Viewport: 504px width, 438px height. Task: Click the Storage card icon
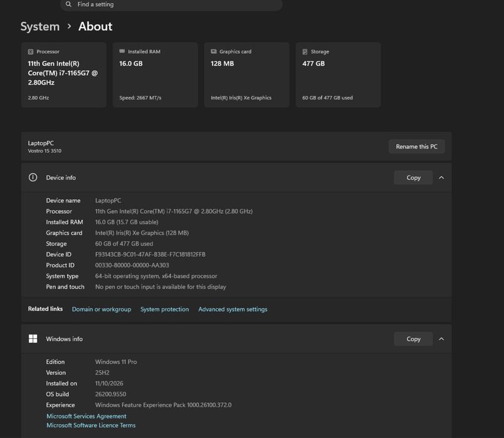tap(305, 52)
